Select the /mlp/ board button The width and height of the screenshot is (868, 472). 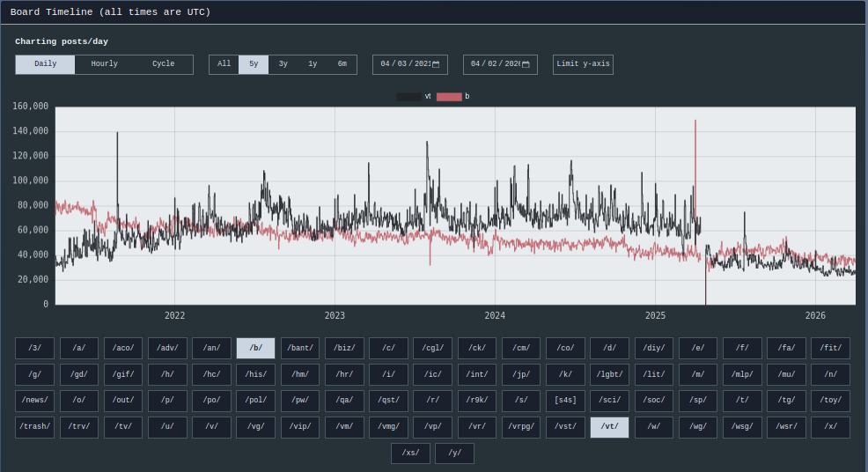(x=742, y=374)
